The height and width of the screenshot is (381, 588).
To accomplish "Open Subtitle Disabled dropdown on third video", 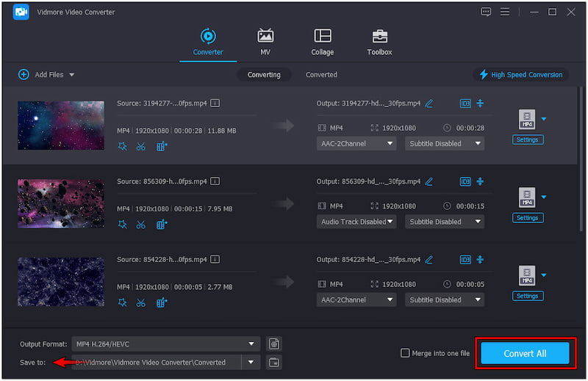I will pyautogui.click(x=445, y=300).
